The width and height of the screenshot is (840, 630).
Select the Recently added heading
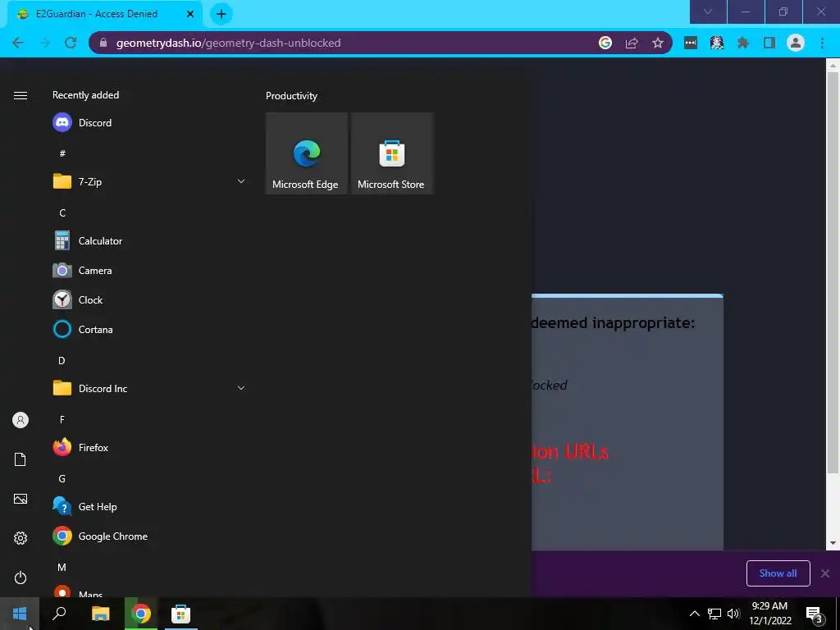[x=85, y=95]
